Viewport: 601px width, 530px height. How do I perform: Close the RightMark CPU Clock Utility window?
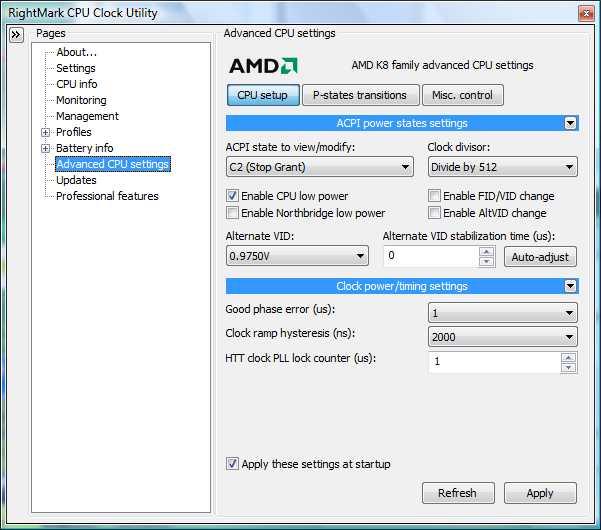[586, 13]
